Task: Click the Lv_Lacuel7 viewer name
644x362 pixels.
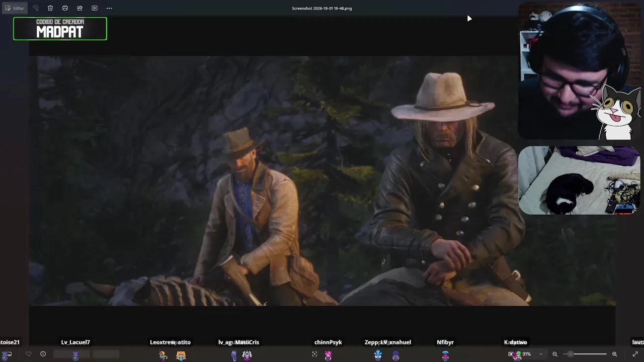Action: [75, 342]
